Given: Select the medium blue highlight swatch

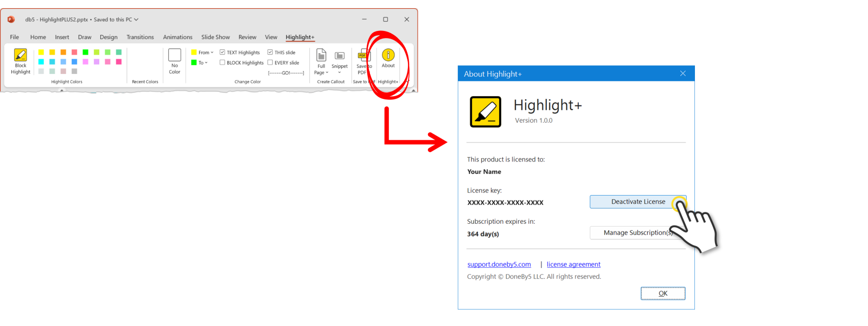Looking at the screenshot, I should (x=74, y=61).
